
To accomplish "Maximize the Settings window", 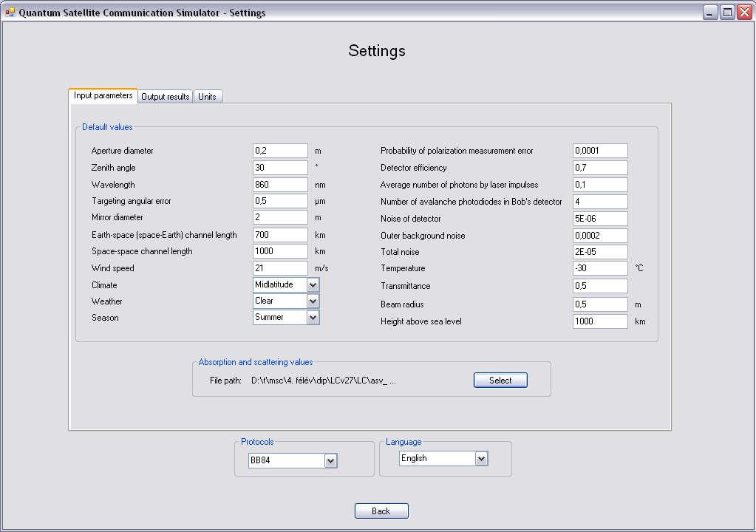I will pyautogui.click(x=727, y=12).
